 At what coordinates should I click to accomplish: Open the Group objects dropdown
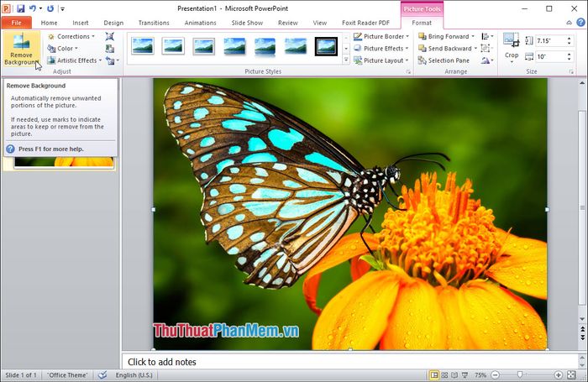tap(487, 49)
